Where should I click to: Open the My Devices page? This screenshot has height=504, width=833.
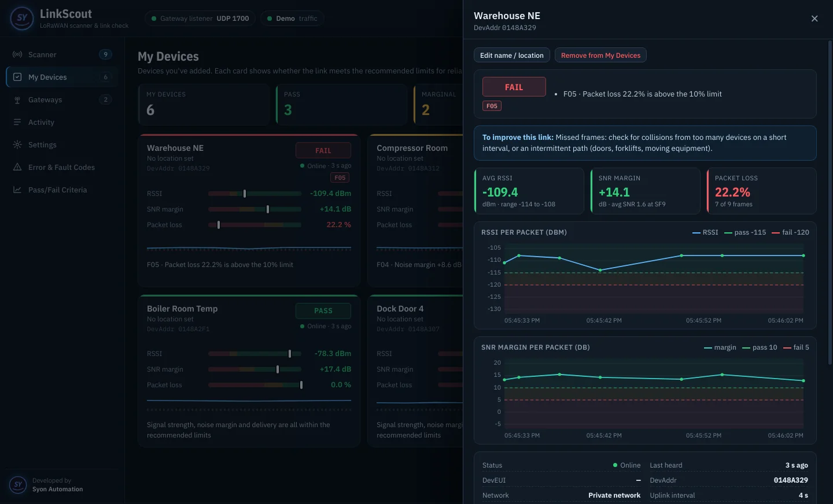pos(62,77)
